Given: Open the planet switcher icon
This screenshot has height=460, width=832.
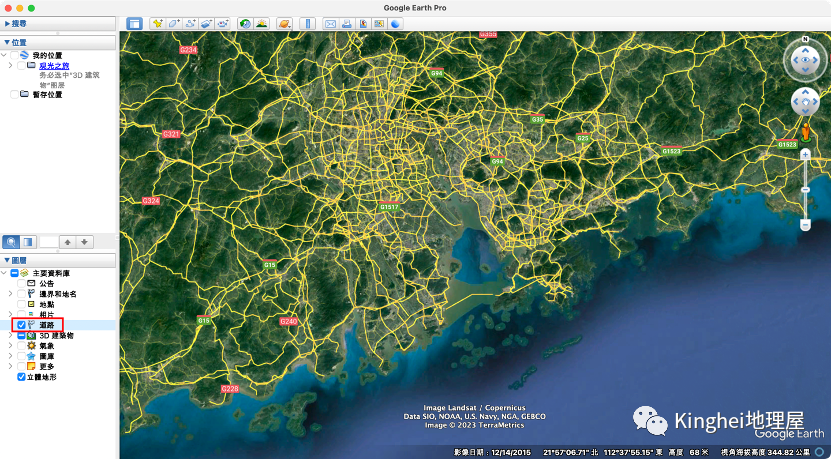Looking at the screenshot, I should [x=285, y=23].
